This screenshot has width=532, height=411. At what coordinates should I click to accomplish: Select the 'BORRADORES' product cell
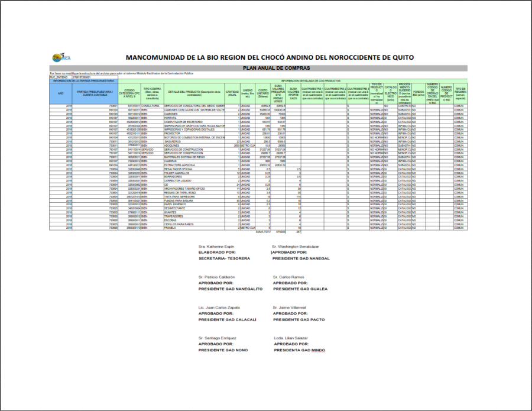coord(194,177)
